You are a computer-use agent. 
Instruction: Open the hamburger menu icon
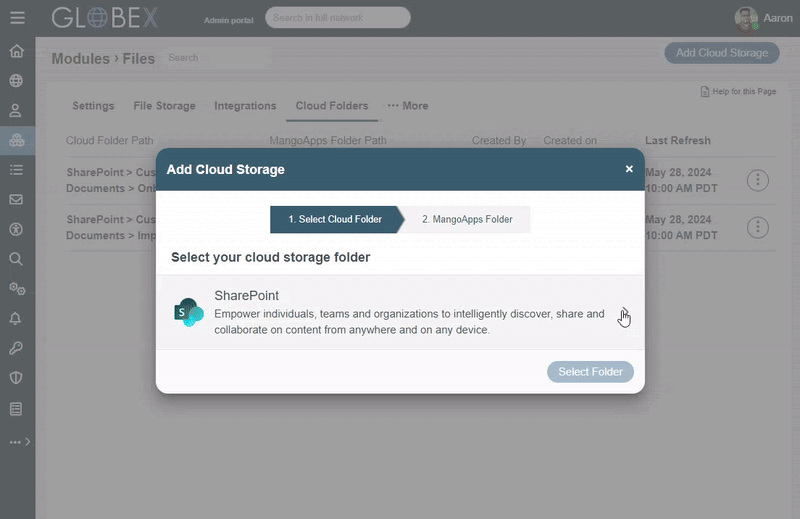(x=16, y=18)
